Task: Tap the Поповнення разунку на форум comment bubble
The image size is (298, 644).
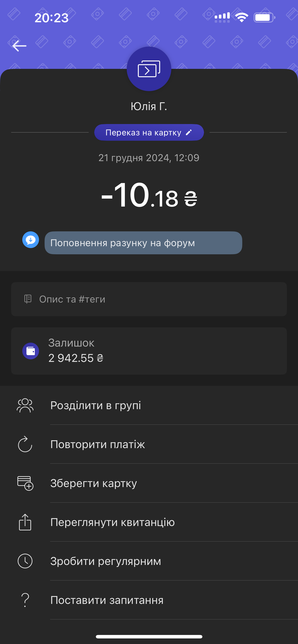Action: [x=143, y=243]
